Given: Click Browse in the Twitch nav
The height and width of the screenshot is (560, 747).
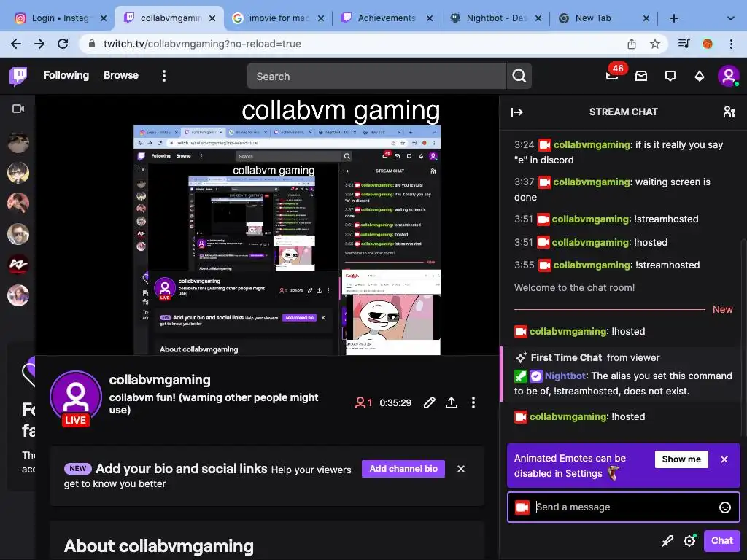Looking at the screenshot, I should click(121, 75).
